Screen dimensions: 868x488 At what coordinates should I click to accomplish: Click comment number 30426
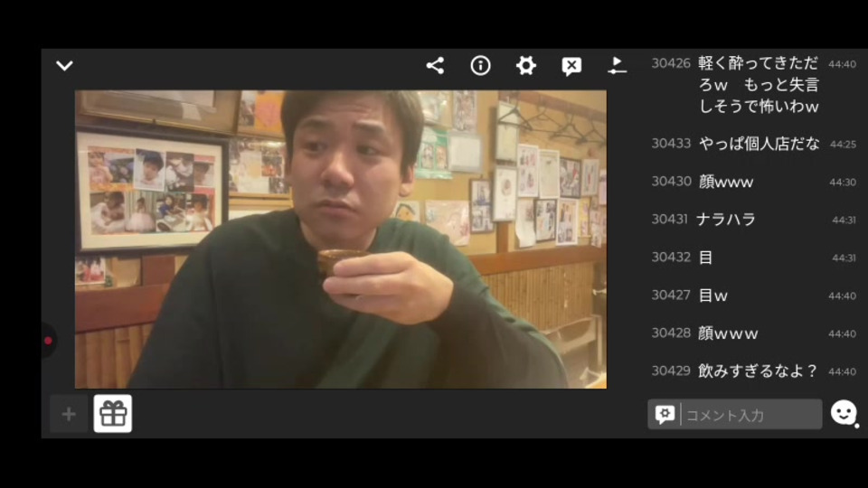click(671, 63)
